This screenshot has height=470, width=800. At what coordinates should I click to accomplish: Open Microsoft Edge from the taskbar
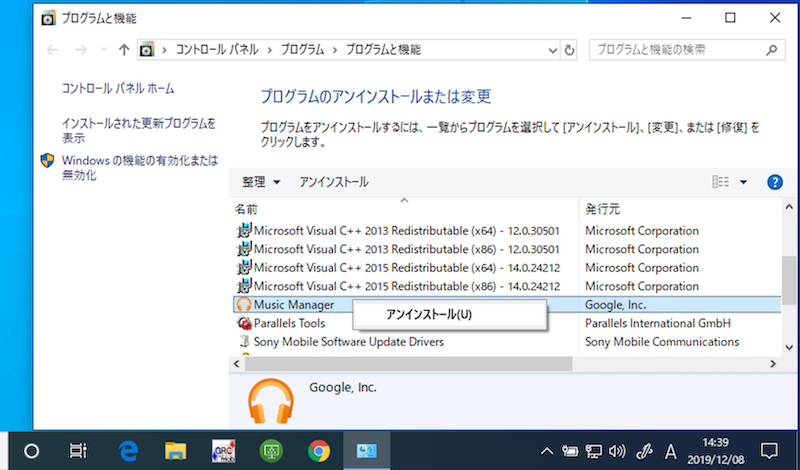[128, 451]
